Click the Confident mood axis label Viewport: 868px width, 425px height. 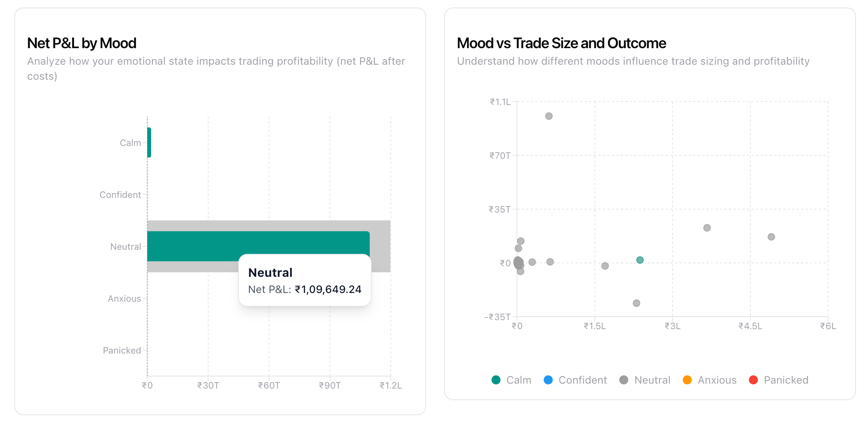(x=120, y=195)
